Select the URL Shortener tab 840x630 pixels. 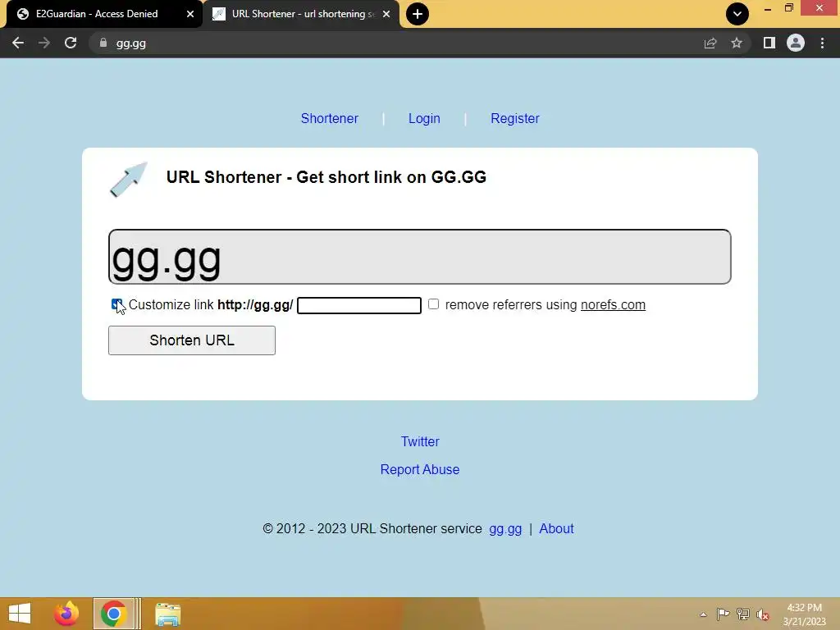tap(302, 14)
